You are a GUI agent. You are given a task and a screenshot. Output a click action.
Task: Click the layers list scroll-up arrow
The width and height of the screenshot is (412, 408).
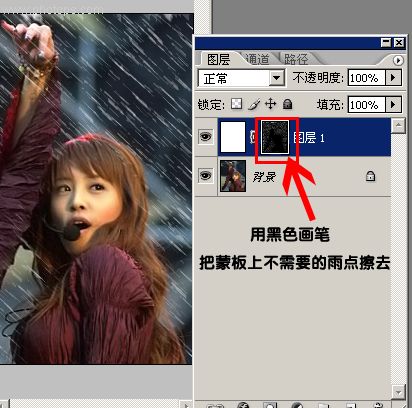[x=398, y=125]
